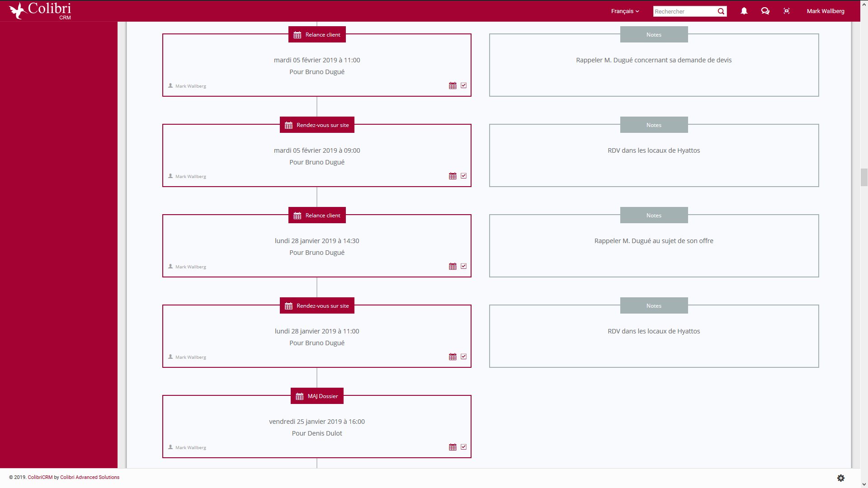The width and height of the screenshot is (868, 488).
Task: Select text 'vendredi 25 janvier 2019 à 16:00'
Action: click(x=317, y=422)
